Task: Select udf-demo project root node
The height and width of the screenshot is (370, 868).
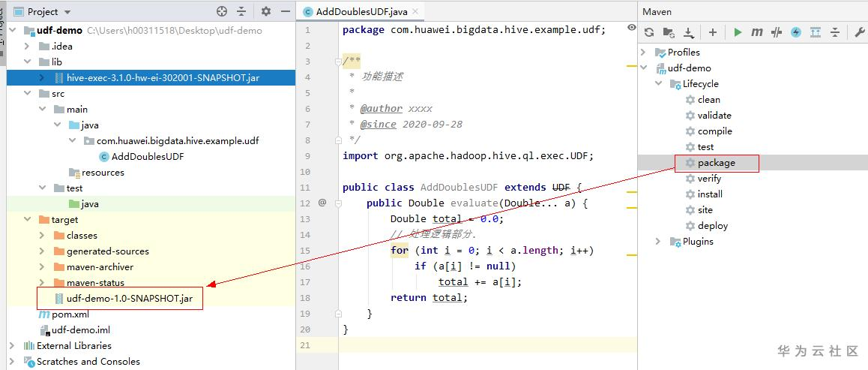Action: pyautogui.click(x=52, y=31)
